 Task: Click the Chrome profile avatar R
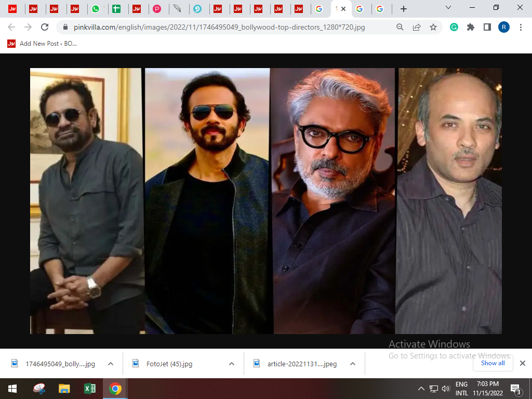(x=503, y=27)
